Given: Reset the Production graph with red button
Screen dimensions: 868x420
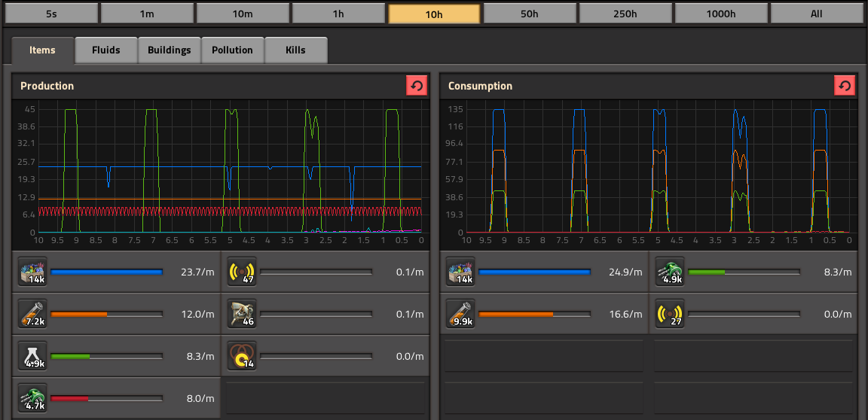Looking at the screenshot, I should coord(417,86).
